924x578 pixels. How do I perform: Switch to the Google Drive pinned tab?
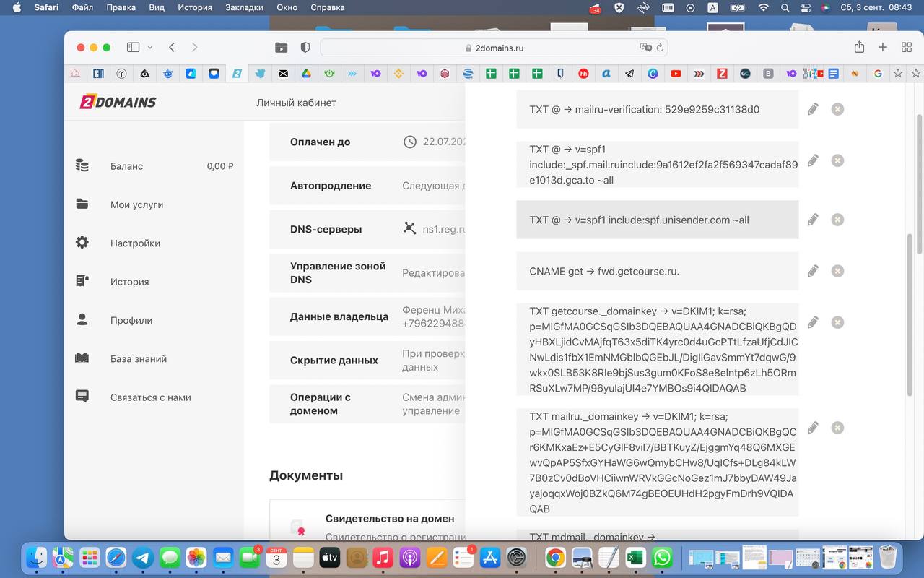(306, 73)
